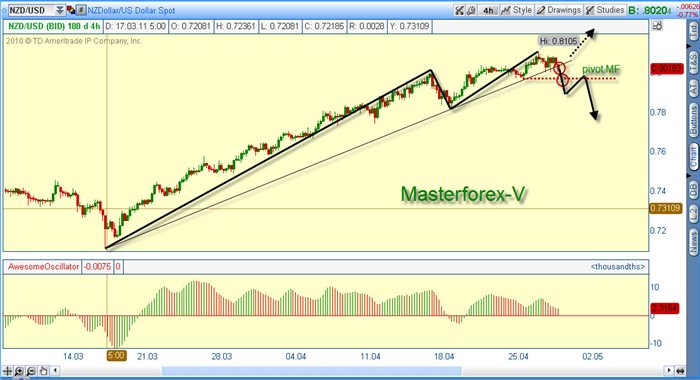This screenshot has height=380, width=700.
Task: Click the Buttons side tab
Action: 693,121
